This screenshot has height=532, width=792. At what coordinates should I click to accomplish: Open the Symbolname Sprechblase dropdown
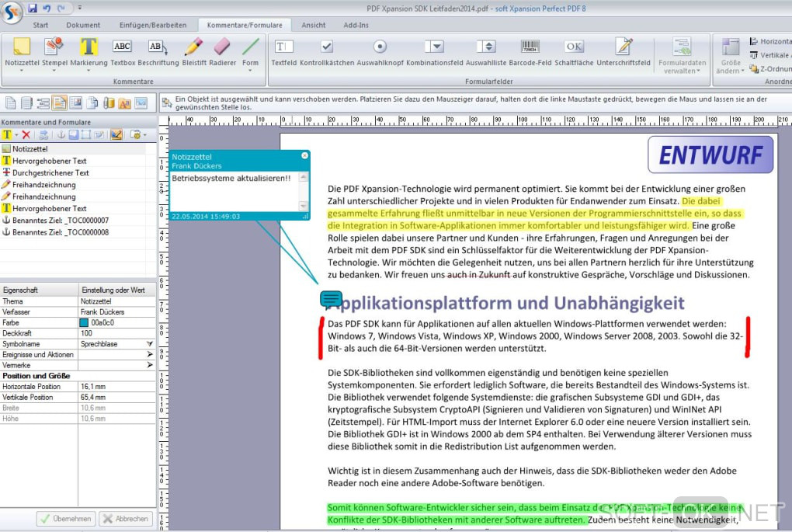[149, 343]
